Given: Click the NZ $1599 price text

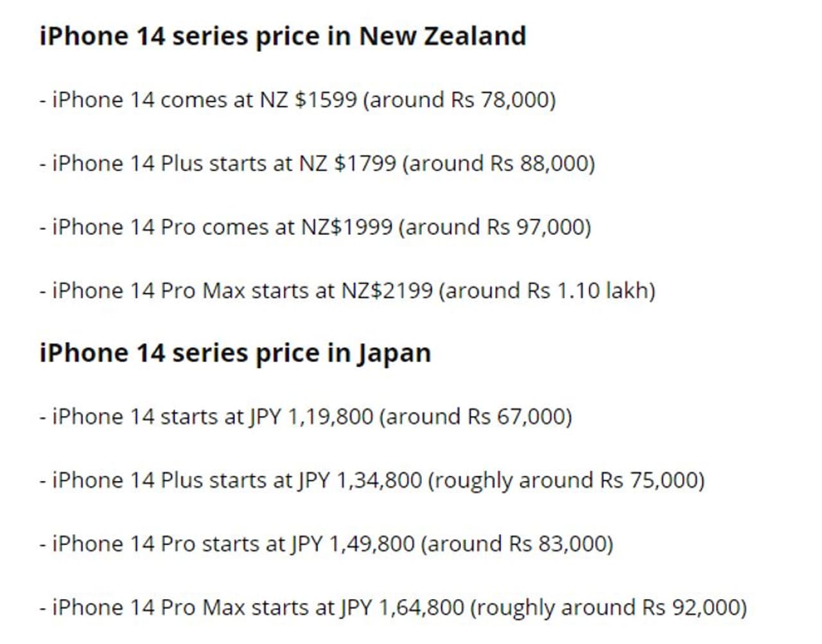Looking at the screenshot, I should pyautogui.click(x=308, y=100).
